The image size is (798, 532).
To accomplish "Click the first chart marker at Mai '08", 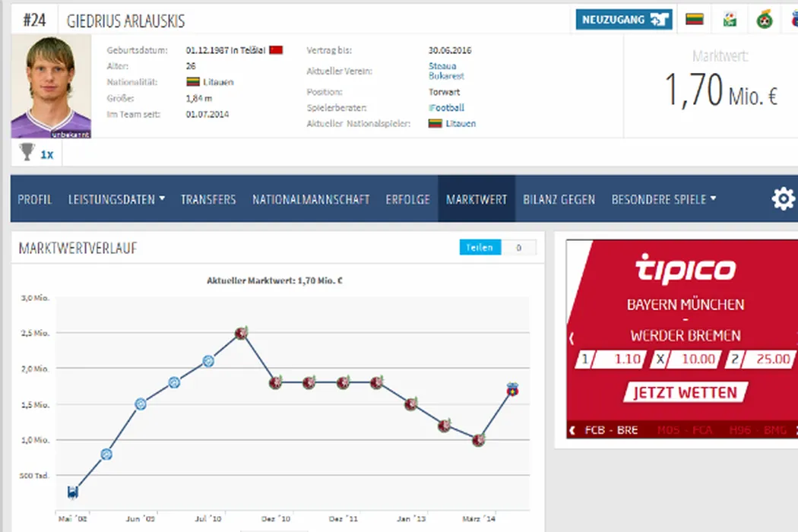I will click(x=72, y=492).
